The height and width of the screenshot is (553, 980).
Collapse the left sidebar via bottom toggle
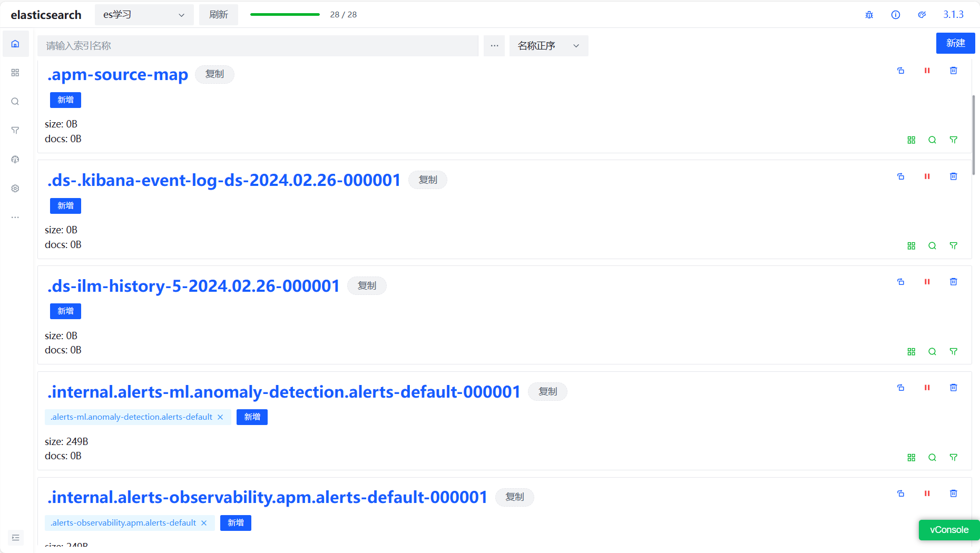pos(16,537)
